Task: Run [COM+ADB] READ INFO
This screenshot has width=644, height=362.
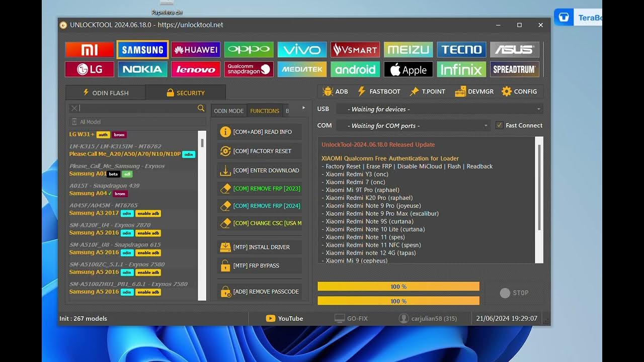Action: coord(260,132)
